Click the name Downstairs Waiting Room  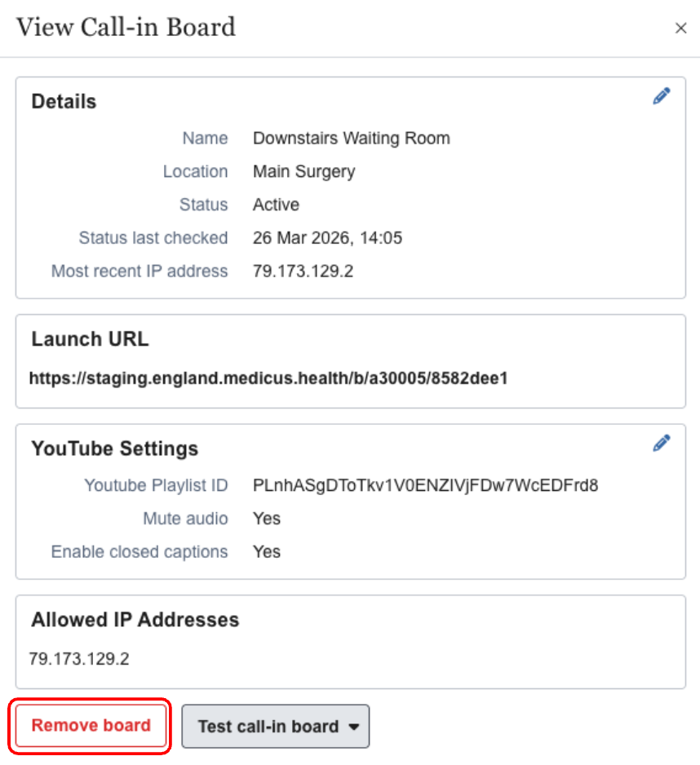pyautogui.click(x=351, y=139)
